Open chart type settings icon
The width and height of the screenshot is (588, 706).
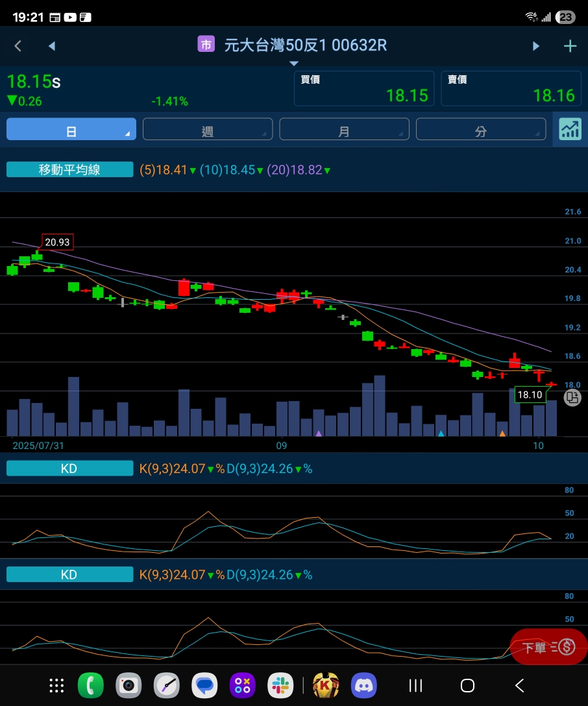(x=570, y=129)
